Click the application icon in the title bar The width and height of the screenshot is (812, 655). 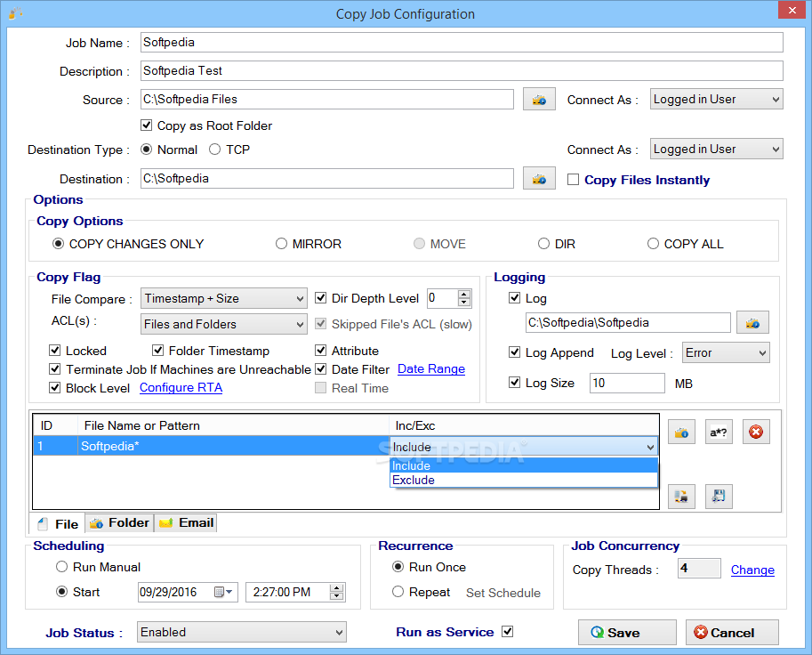(15, 13)
